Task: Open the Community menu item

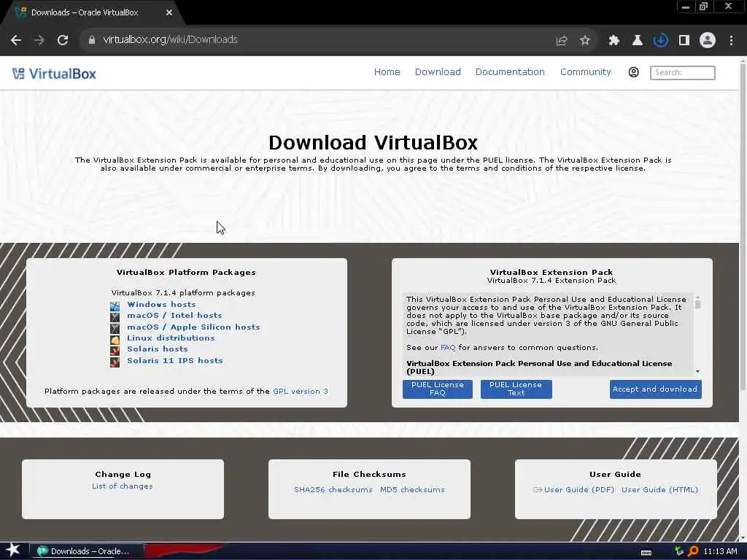Action: [586, 72]
